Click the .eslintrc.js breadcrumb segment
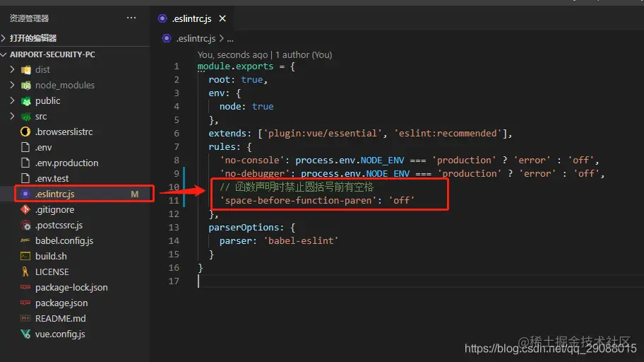Viewport: 644px width, 362px height. [x=196, y=38]
